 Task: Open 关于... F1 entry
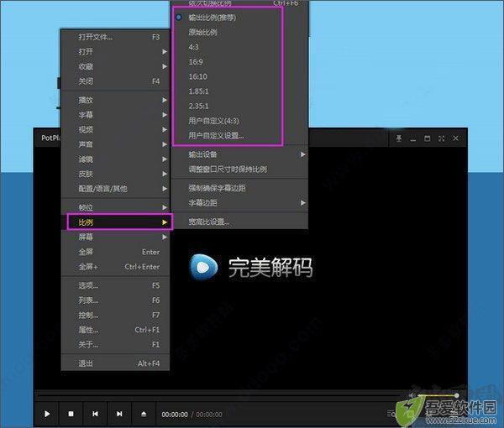(115, 345)
